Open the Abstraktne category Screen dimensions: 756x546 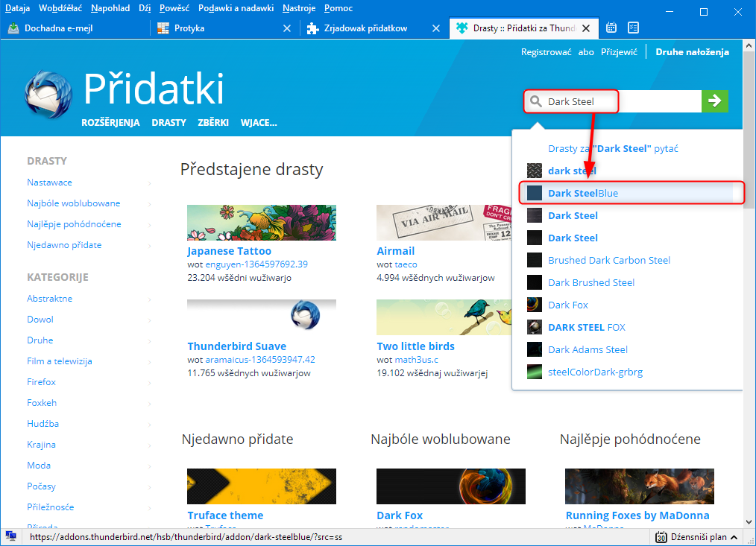coord(49,298)
